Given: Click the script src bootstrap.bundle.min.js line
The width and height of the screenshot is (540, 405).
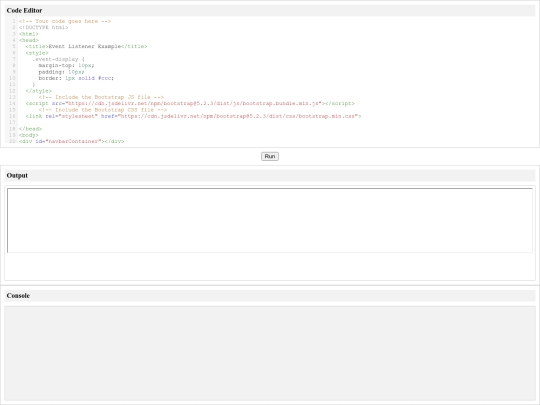Looking at the screenshot, I should [190, 103].
